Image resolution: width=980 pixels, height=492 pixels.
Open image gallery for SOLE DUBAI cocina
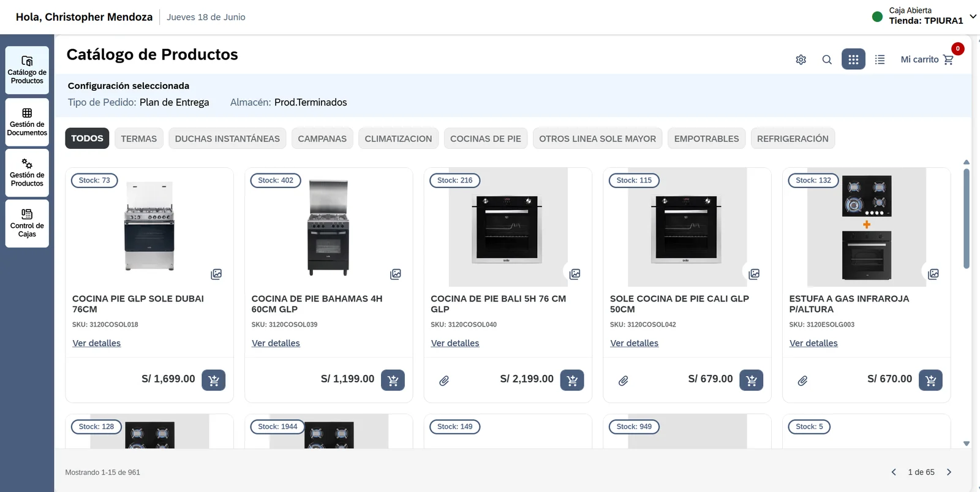point(216,274)
